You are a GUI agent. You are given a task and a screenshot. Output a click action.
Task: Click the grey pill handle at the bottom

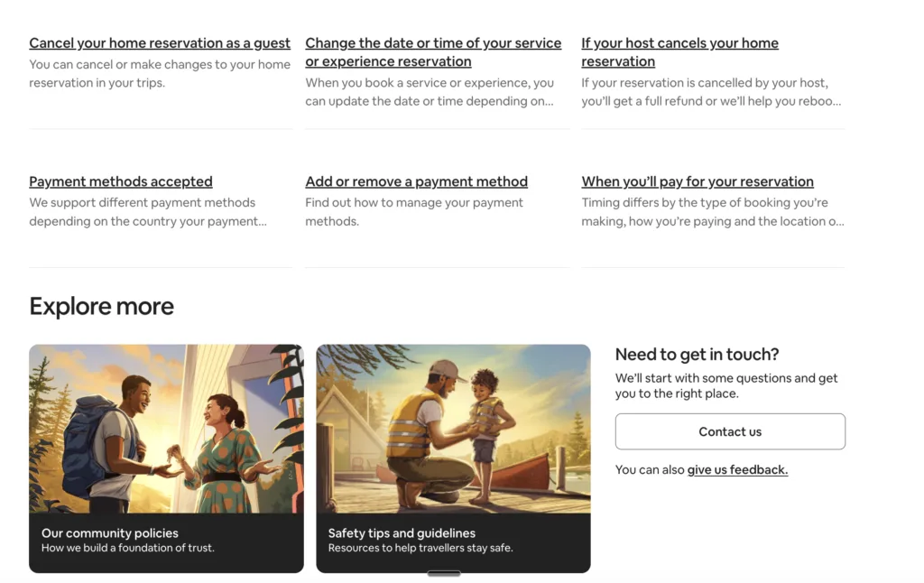(444, 573)
